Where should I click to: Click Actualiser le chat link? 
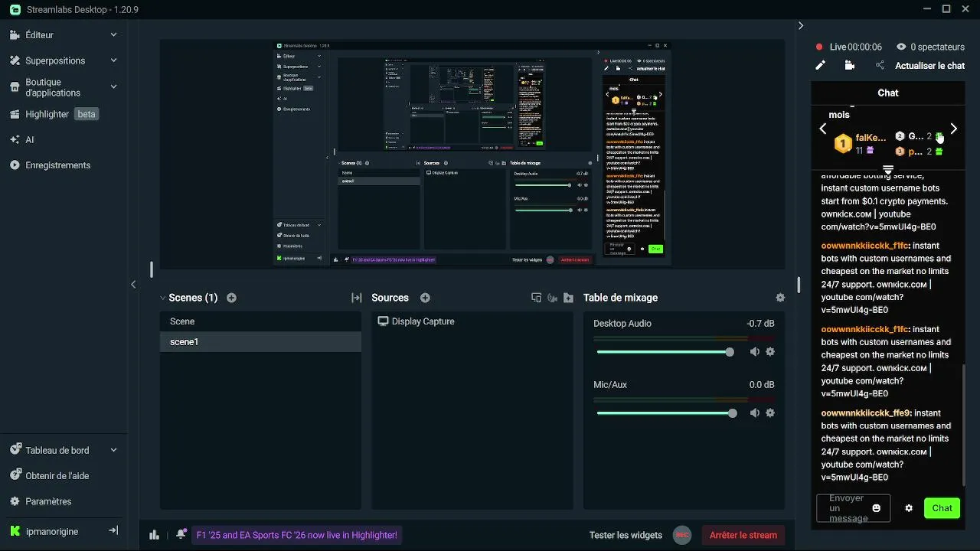[x=930, y=66]
